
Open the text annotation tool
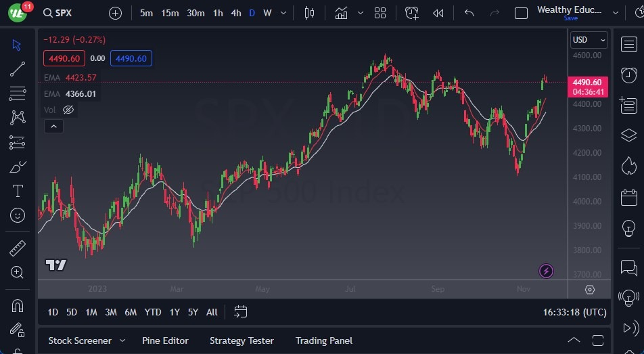[18, 191]
